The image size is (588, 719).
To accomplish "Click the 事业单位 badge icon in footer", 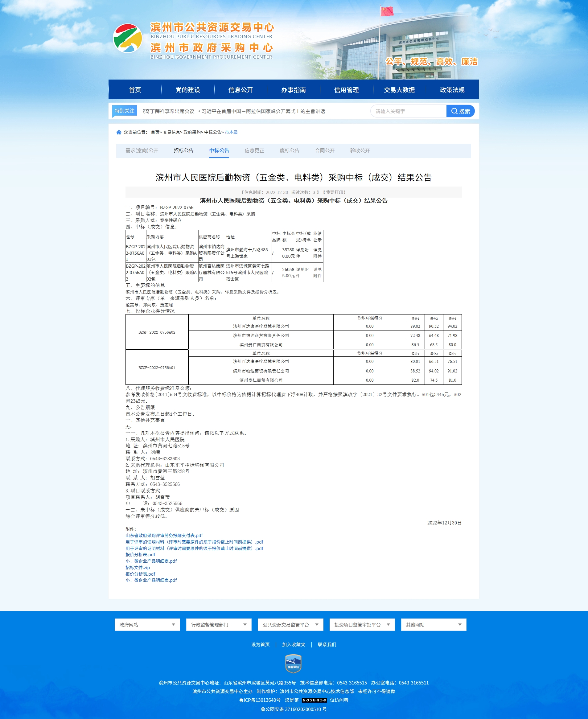I will click(293, 663).
